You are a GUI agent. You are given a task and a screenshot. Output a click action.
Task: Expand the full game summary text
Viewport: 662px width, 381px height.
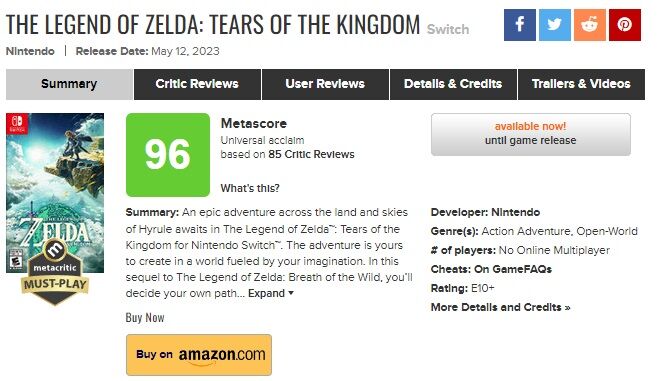[271, 293]
